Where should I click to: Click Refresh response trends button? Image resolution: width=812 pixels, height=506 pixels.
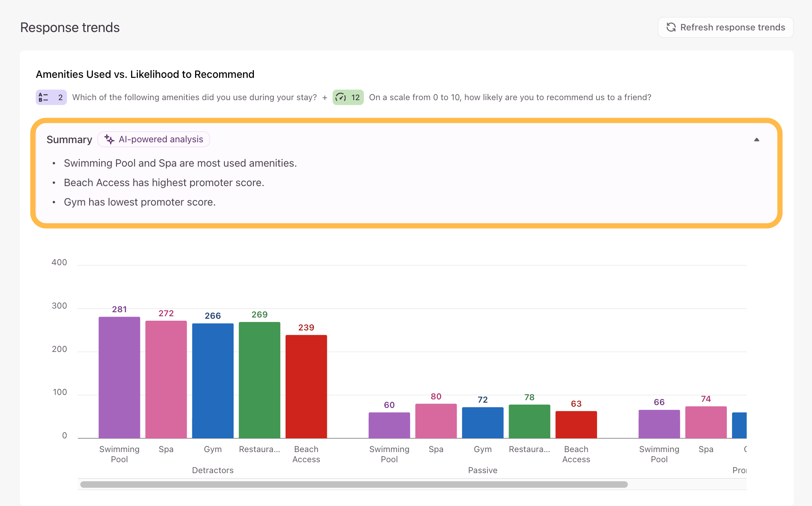[x=726, y=27]
